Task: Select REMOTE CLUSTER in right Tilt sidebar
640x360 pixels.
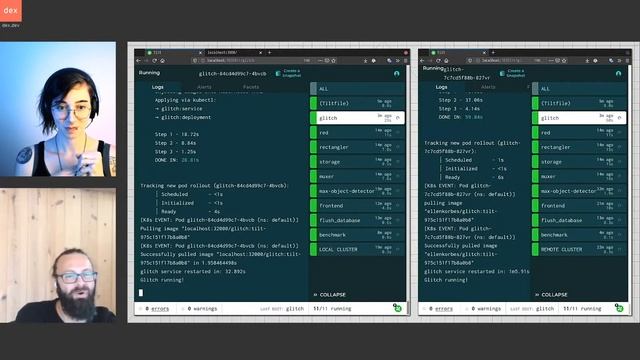Action: click(x=579, y=249)
